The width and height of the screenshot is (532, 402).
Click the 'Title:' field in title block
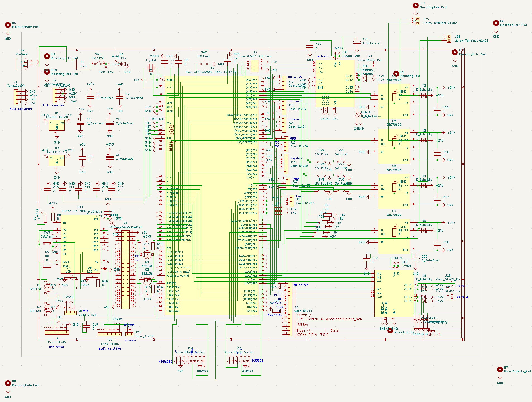point(302,325)
